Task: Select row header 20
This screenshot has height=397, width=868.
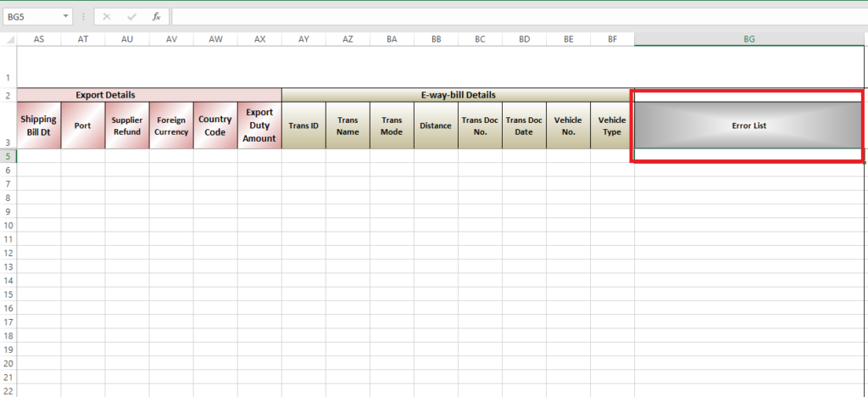Action: click(x=8, y=363)
